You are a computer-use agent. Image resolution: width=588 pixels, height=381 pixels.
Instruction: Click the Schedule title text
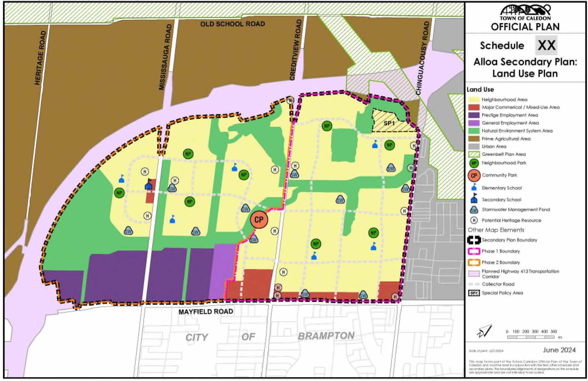coord(502,45)
